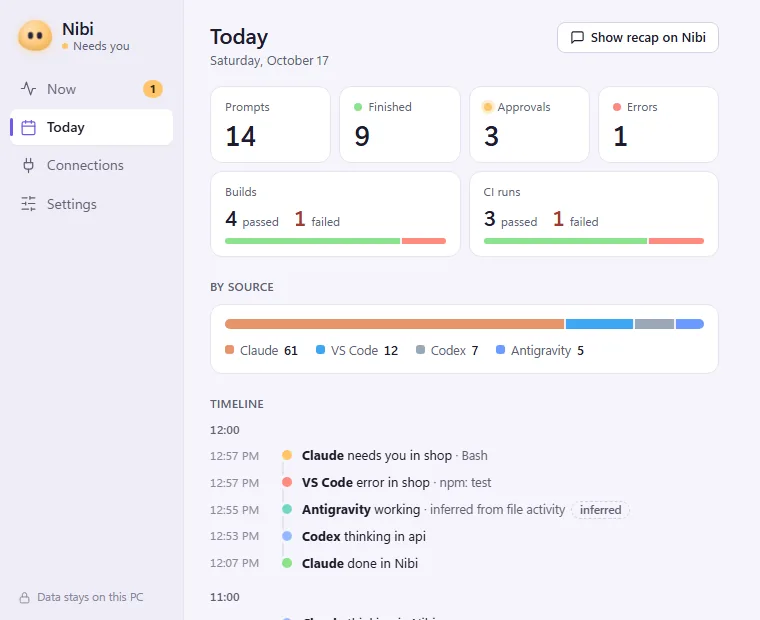Open the Now page in sidebar

[x=91, y=89]
